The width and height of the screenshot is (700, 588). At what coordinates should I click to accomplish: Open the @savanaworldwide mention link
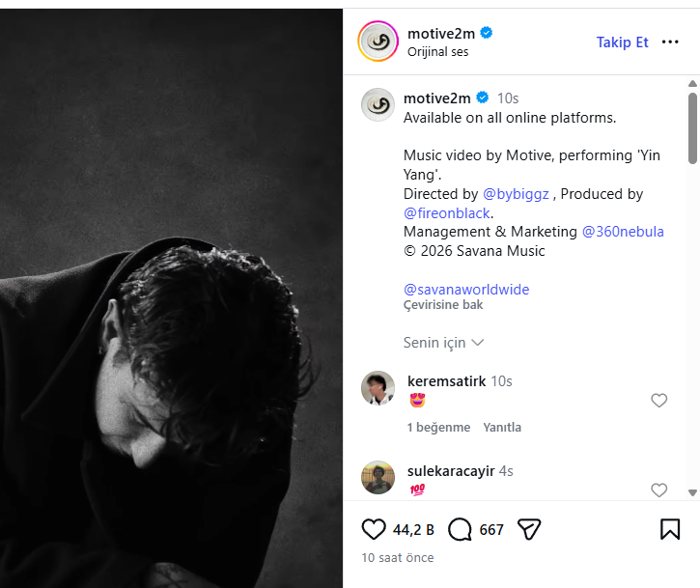[466, 290]
